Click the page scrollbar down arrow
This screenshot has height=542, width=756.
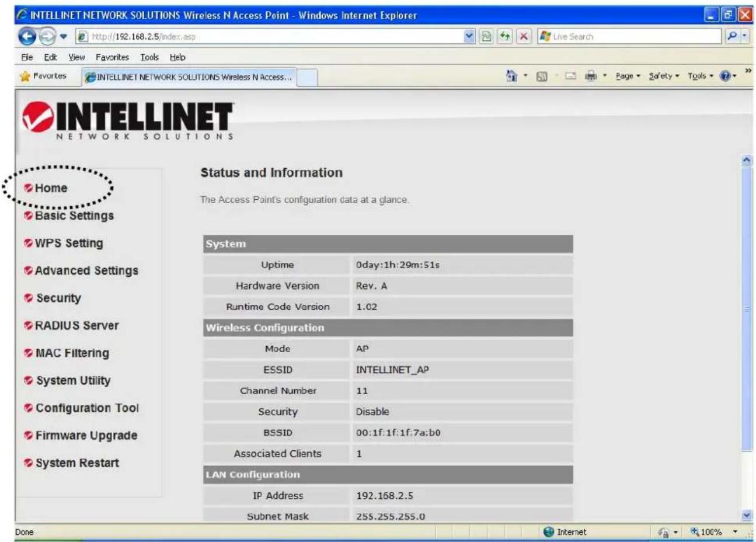coord(747,515)
